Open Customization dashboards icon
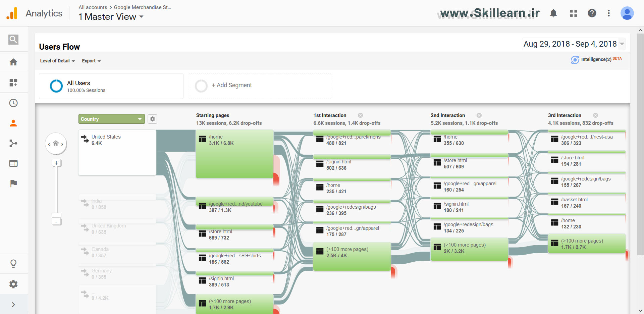Viewport: 644px width, 314px height. pos(13,83)
